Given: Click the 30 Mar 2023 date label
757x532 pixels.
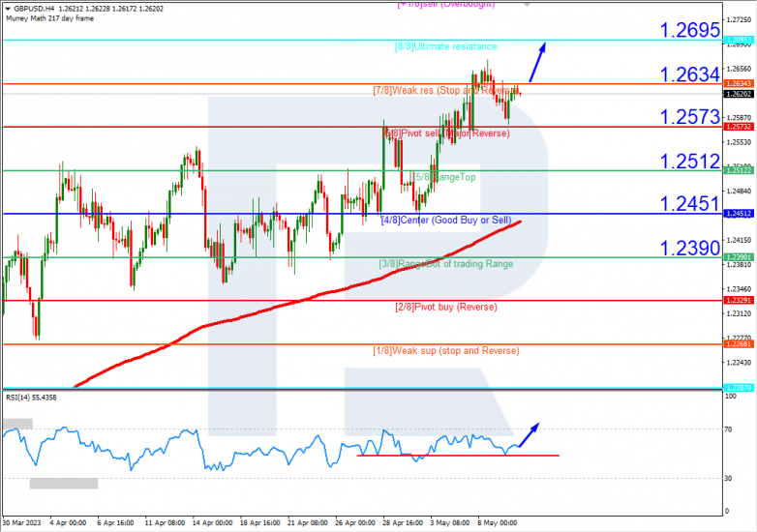Looking at the screenshot, I should pos(21,523).
